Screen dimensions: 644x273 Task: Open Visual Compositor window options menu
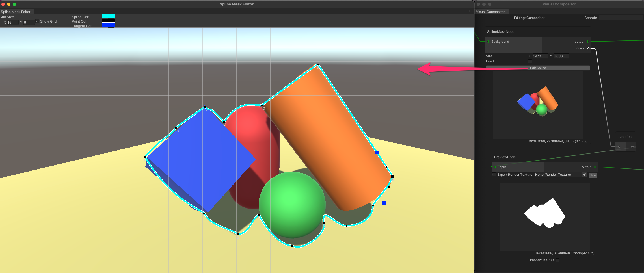640,11
